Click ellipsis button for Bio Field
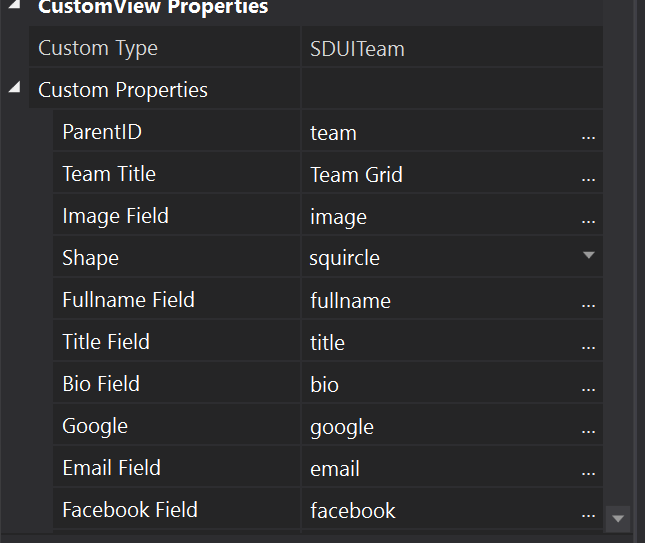Image resolution: width=645 pixels, height=543 pixels. click(588, 386)
